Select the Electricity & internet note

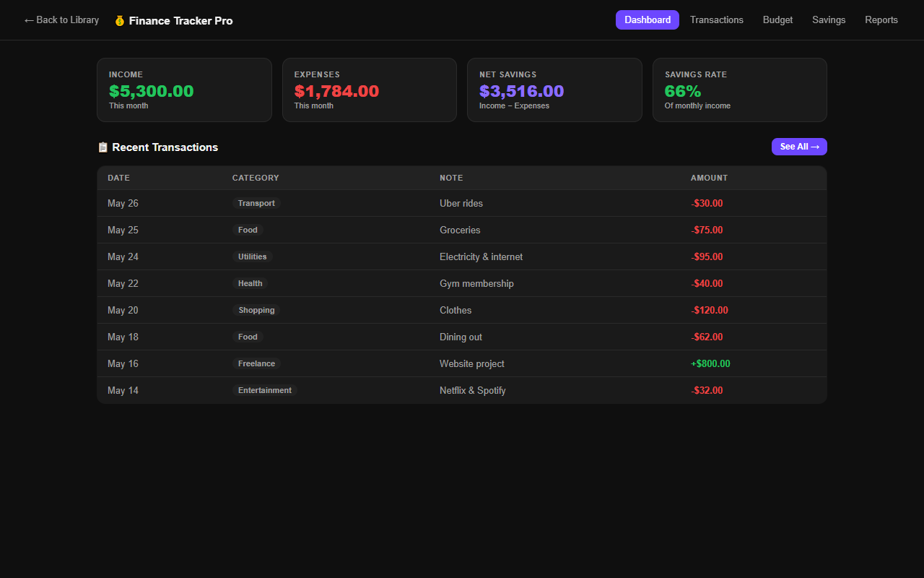point(481,256)
